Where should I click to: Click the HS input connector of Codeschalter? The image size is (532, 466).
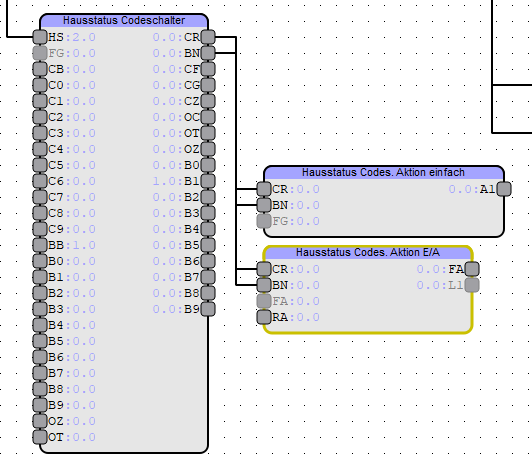pyautogui.click(x=40, y=37)
